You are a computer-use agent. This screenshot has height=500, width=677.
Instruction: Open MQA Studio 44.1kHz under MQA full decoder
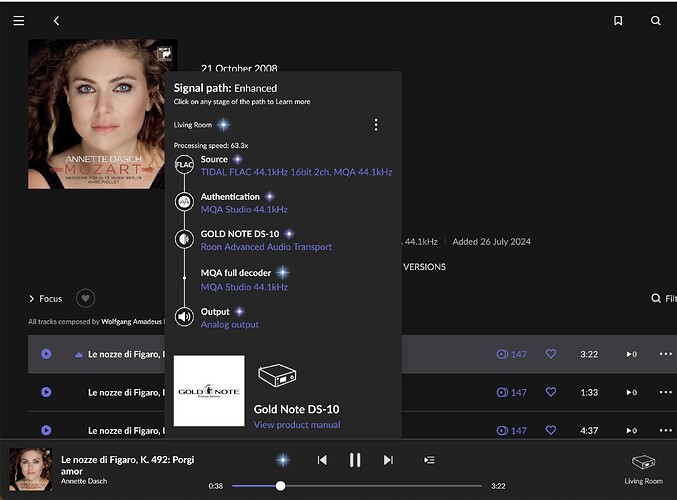(x=244, y=287)
